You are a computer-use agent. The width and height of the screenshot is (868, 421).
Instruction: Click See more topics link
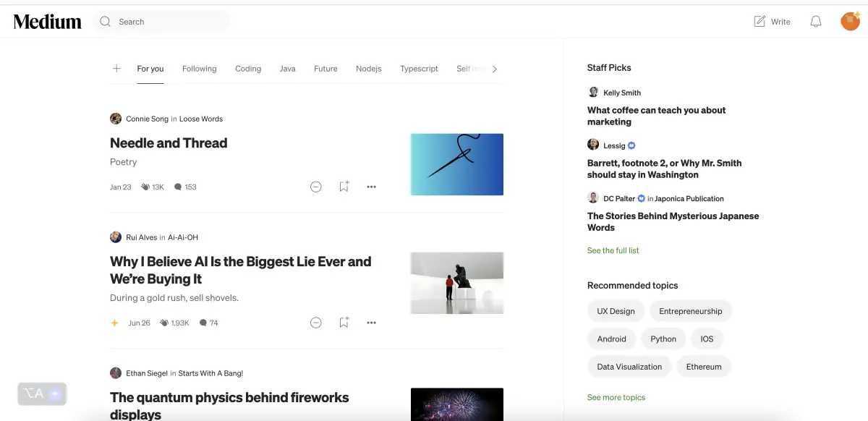[x=616, y=397]
